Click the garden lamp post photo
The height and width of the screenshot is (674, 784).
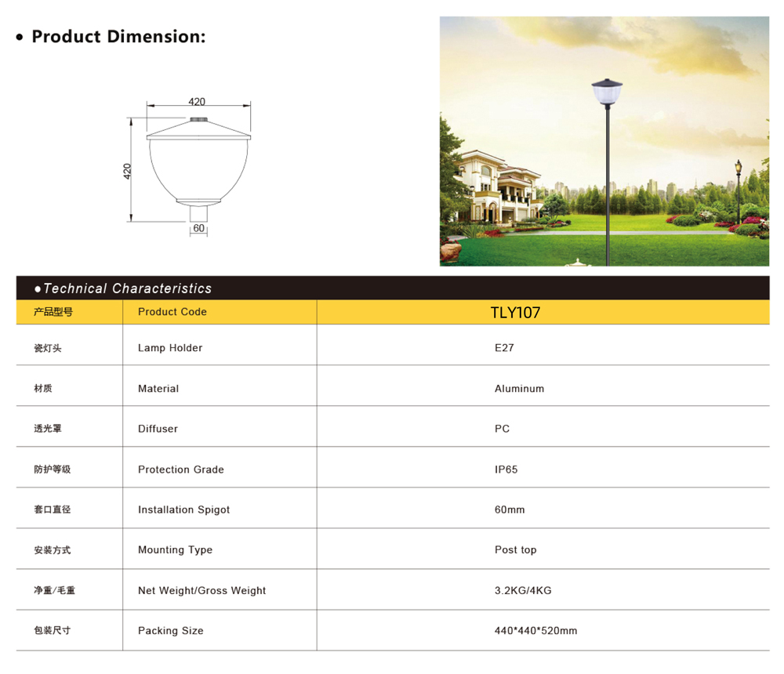click(x=604, y=141)
